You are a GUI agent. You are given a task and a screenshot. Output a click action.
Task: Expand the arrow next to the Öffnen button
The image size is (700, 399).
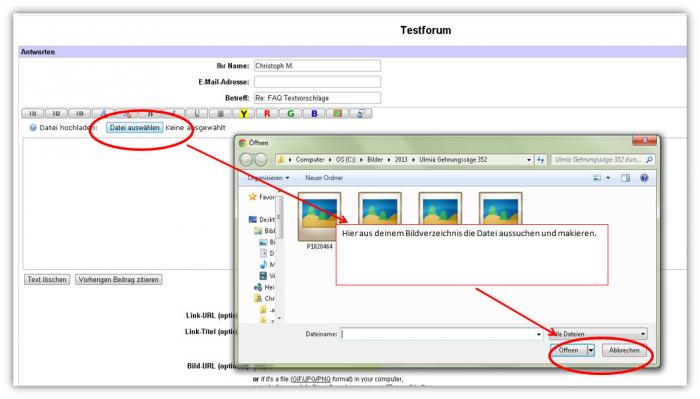(591, 350)
